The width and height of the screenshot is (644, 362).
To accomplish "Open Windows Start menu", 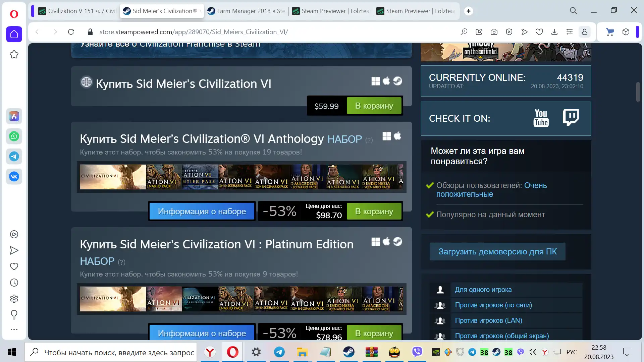I will pyautogui.click(x=12, y=352).
